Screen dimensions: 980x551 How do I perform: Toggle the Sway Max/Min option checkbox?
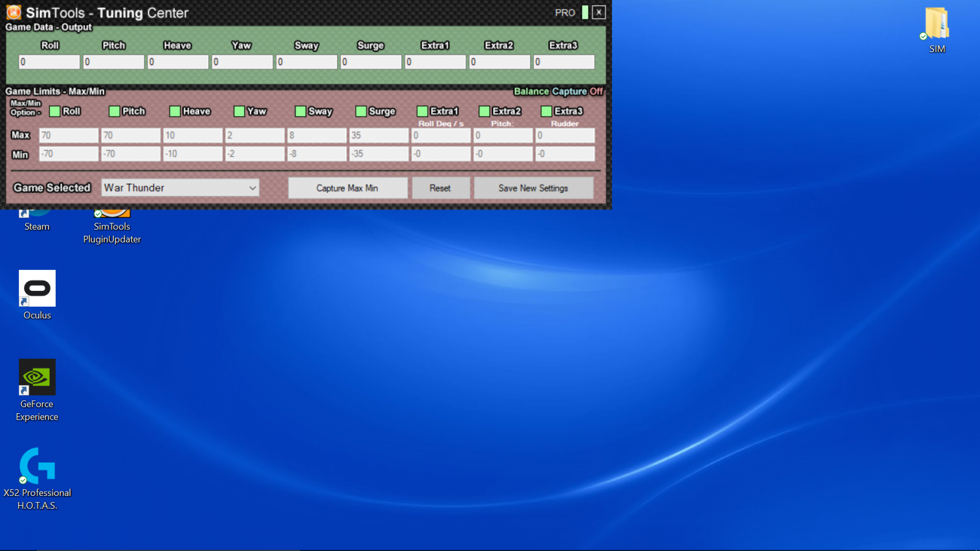tap(300, 111)
